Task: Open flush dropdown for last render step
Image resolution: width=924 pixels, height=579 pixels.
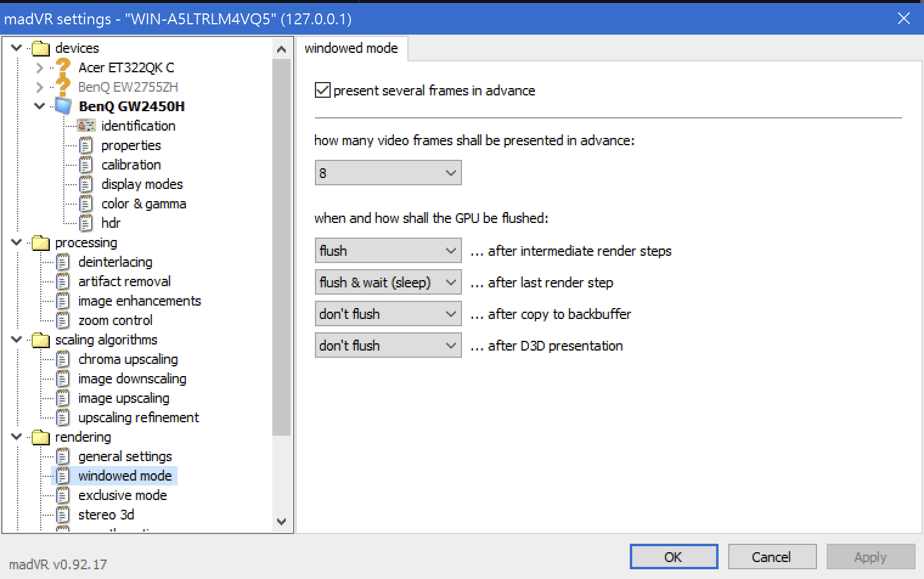Action: point(388,282)
